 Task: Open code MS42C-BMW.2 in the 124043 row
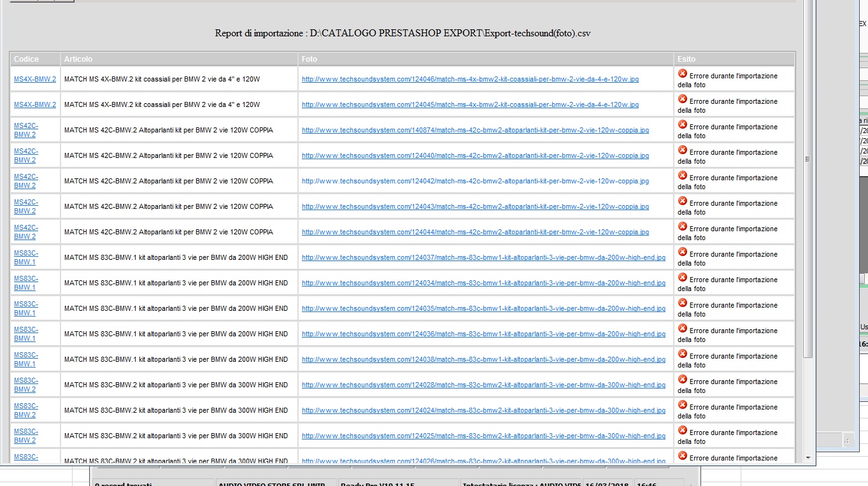(26, 207)
